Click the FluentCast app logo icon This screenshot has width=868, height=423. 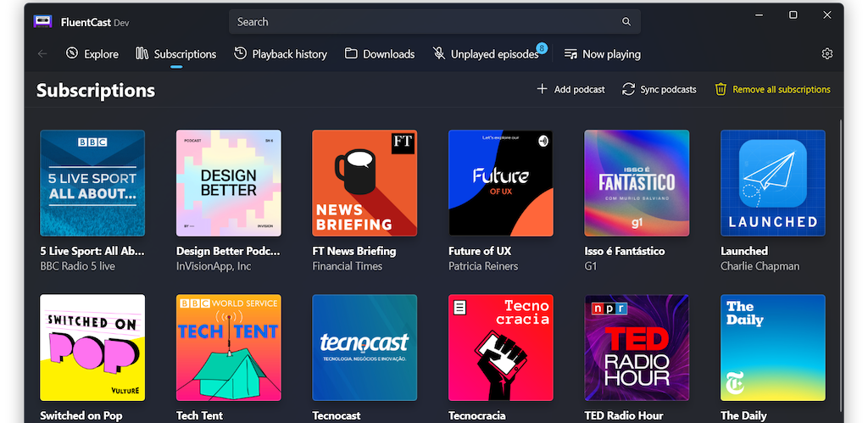click(42, 21)
